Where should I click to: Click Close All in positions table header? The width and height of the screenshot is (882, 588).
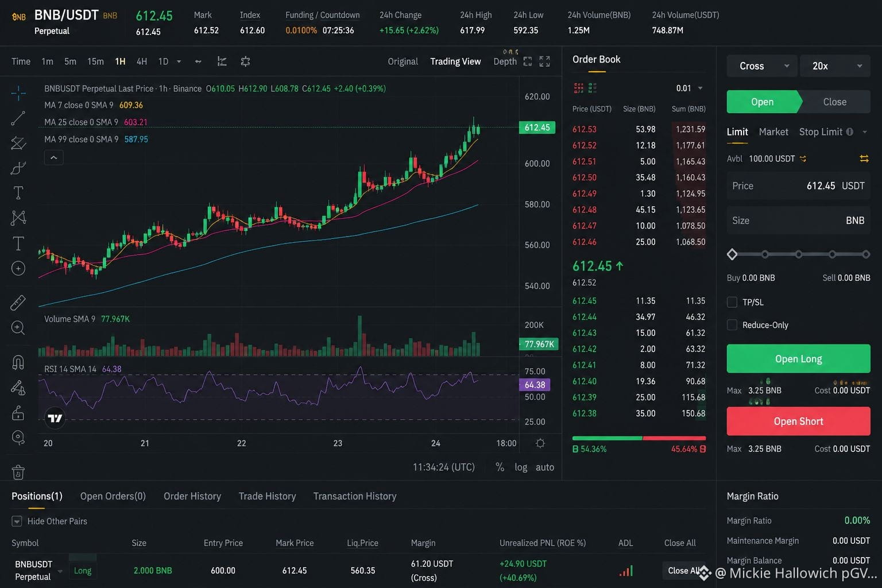680,543
